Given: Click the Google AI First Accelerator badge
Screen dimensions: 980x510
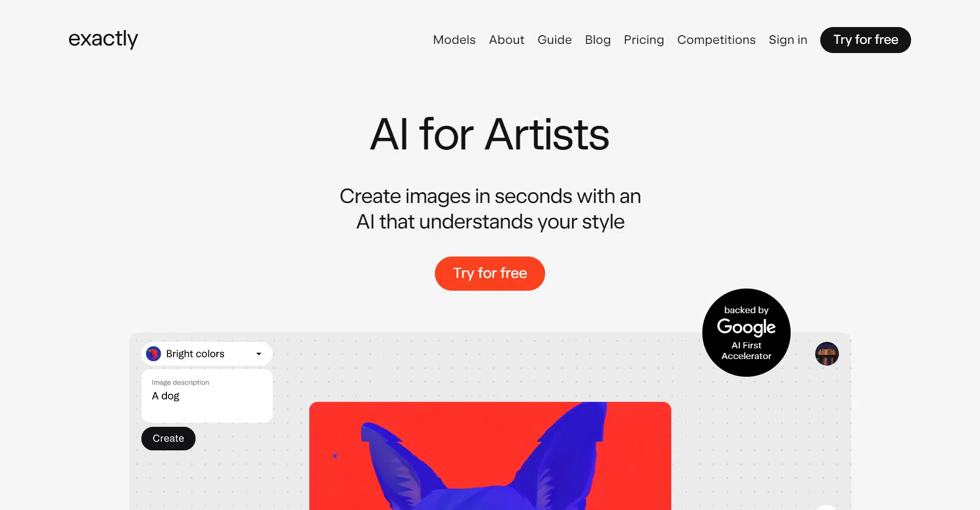Looking at the screenshot, I should point(746,333).
